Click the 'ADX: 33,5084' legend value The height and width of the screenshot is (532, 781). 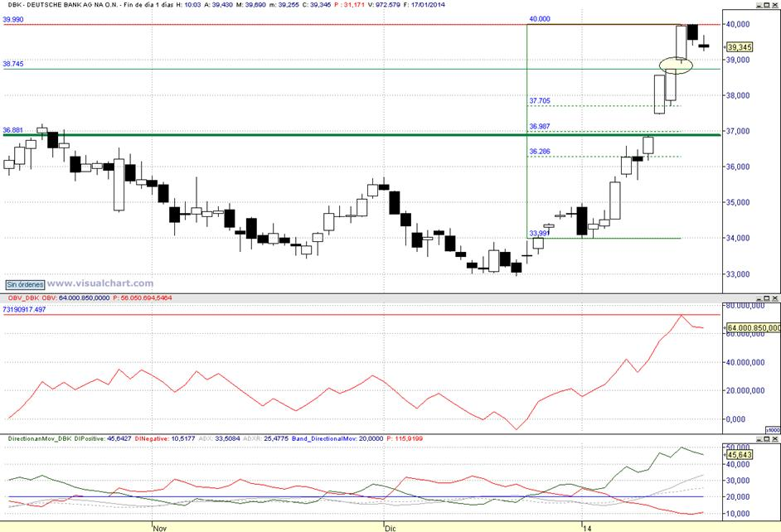pyautogui.click(x=219, y=439)
